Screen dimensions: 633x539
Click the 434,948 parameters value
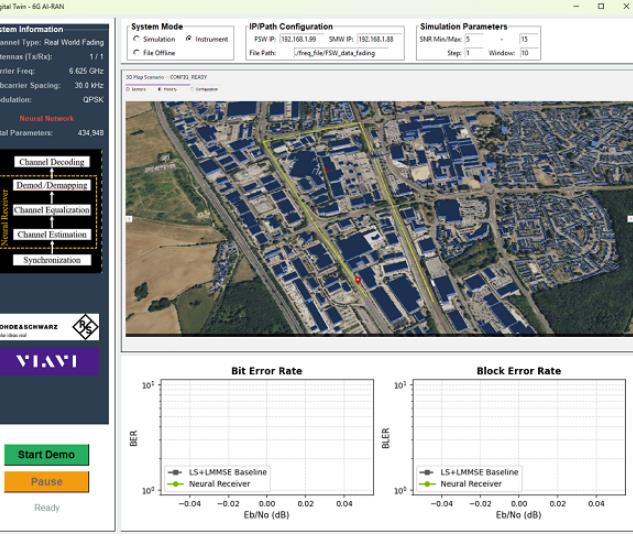coord(91,133)
